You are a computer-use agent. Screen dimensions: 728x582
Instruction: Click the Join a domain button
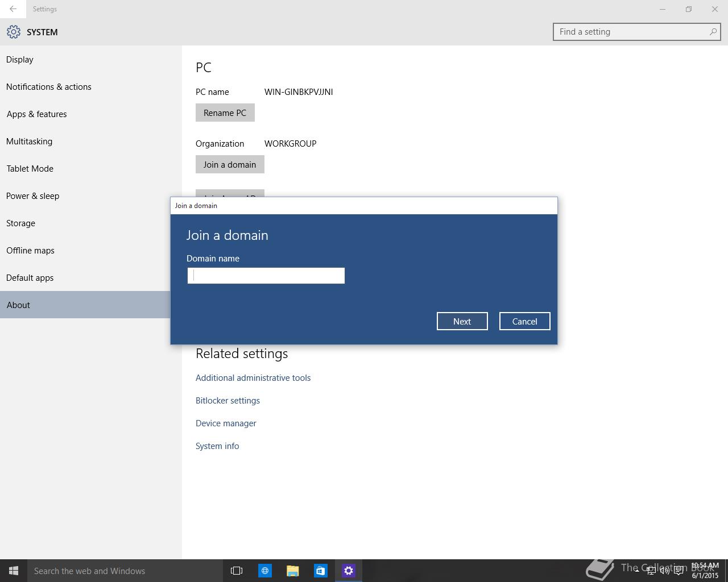(x=230, y=164)
